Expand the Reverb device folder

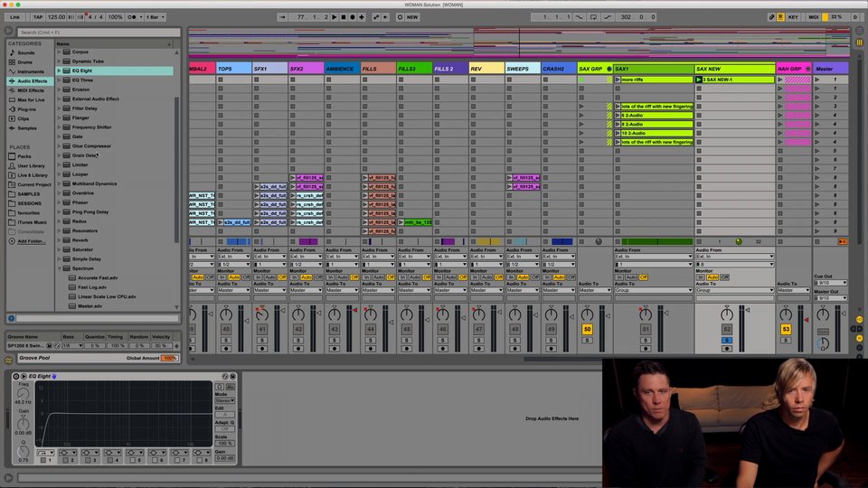60,239
